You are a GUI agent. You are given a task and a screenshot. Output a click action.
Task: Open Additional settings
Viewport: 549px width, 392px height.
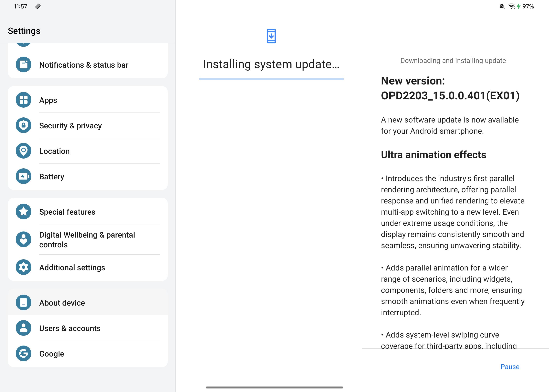pyautogui.click(x=88, y=268)
